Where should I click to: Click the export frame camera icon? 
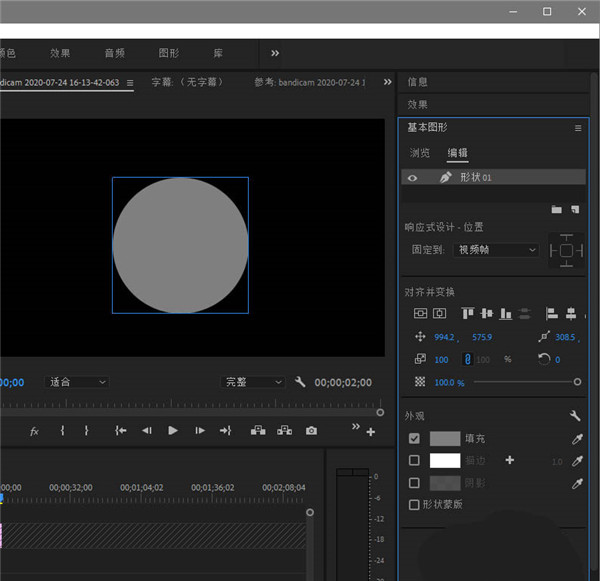(x=312, y=431)
